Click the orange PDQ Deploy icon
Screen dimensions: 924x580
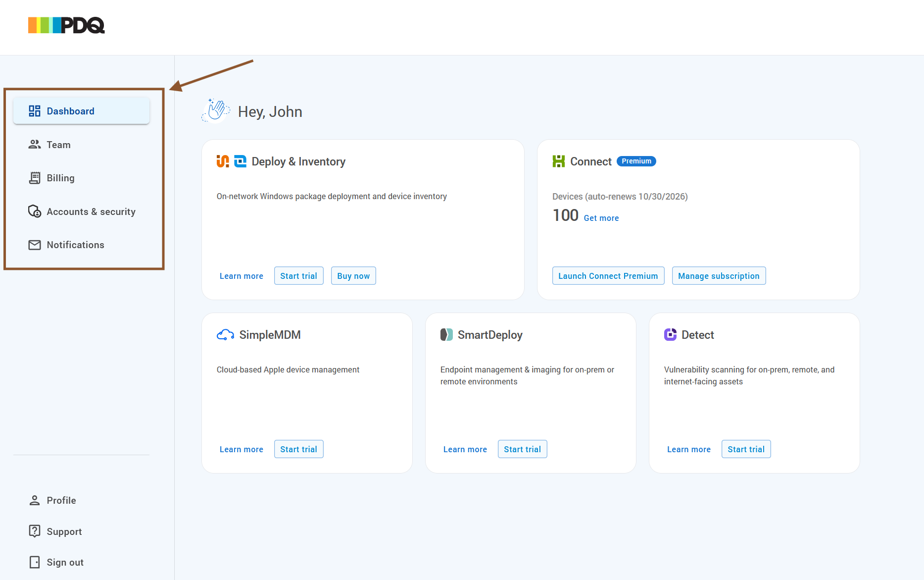click(x=223, y=161)
